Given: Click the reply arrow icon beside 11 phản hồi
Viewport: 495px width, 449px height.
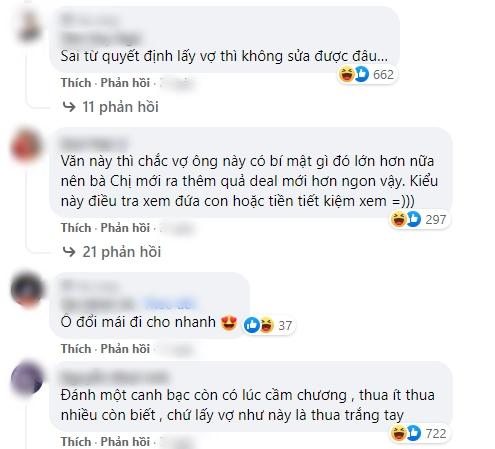Looking at the screenshot, I should (69, 107).
